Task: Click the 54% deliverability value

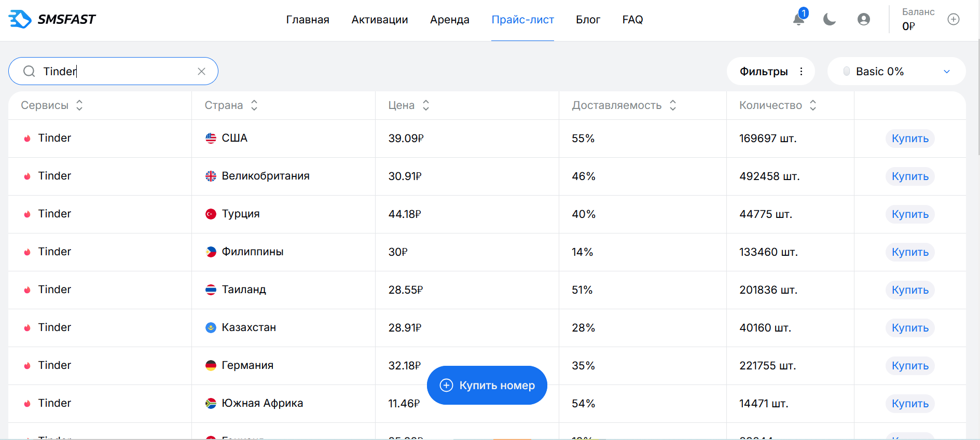Action: tap(584, 404)
